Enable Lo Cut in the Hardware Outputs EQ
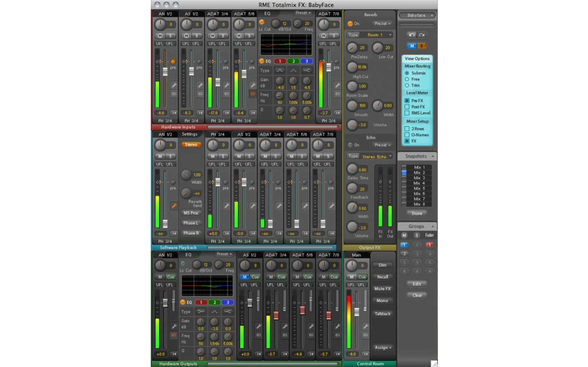 183,263
